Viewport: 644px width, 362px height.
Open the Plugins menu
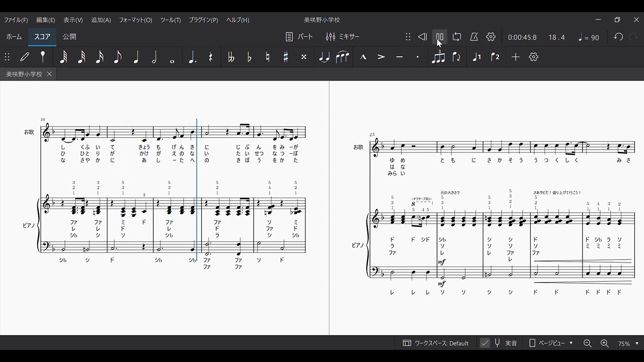click(x=203, y=20)
